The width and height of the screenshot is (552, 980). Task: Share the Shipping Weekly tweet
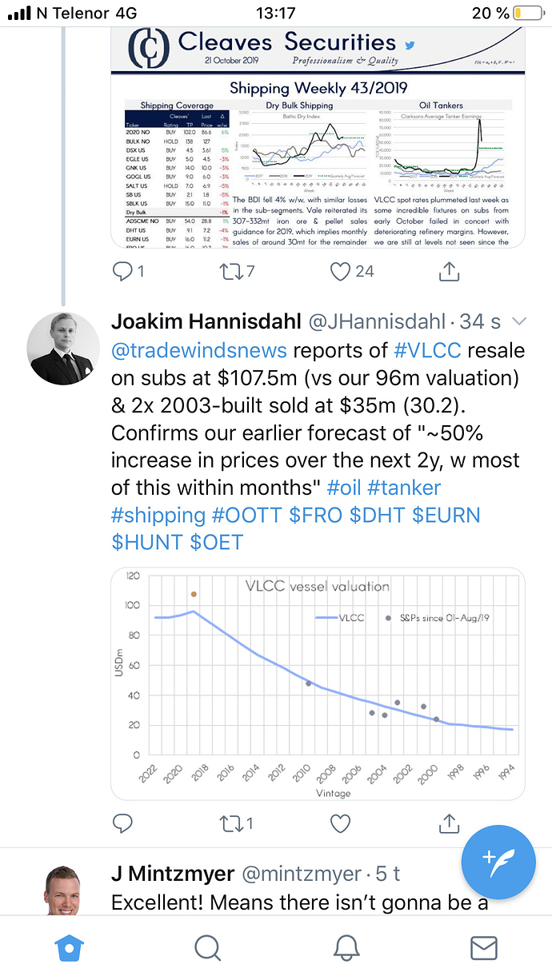tap(450, 272)
